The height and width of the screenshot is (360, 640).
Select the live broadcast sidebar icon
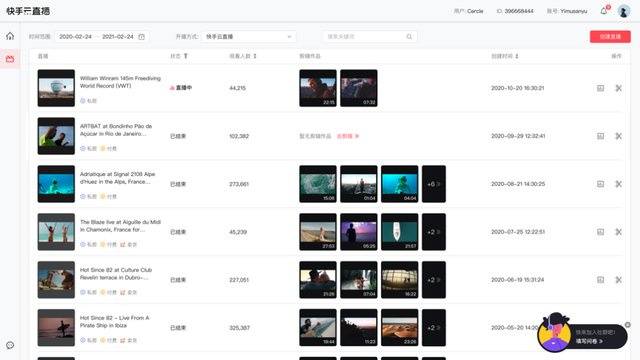point(10,59)
